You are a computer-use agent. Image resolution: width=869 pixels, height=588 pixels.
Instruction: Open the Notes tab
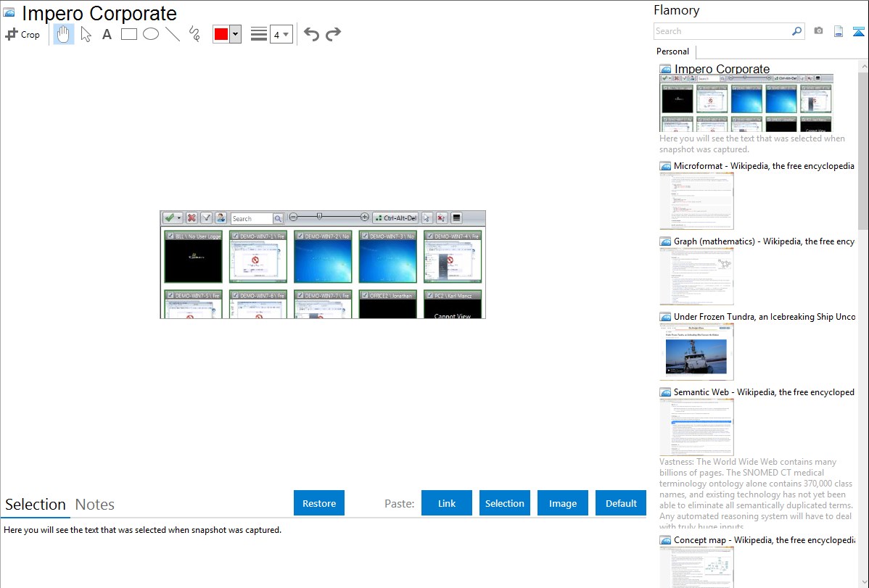pyautogui.click(x=95, y=505)
